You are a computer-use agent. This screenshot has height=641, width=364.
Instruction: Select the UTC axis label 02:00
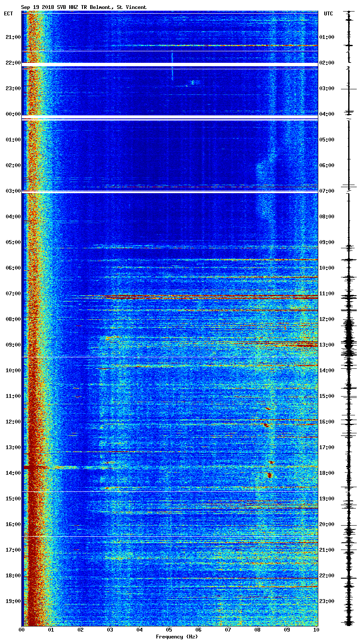pos(326,63)
